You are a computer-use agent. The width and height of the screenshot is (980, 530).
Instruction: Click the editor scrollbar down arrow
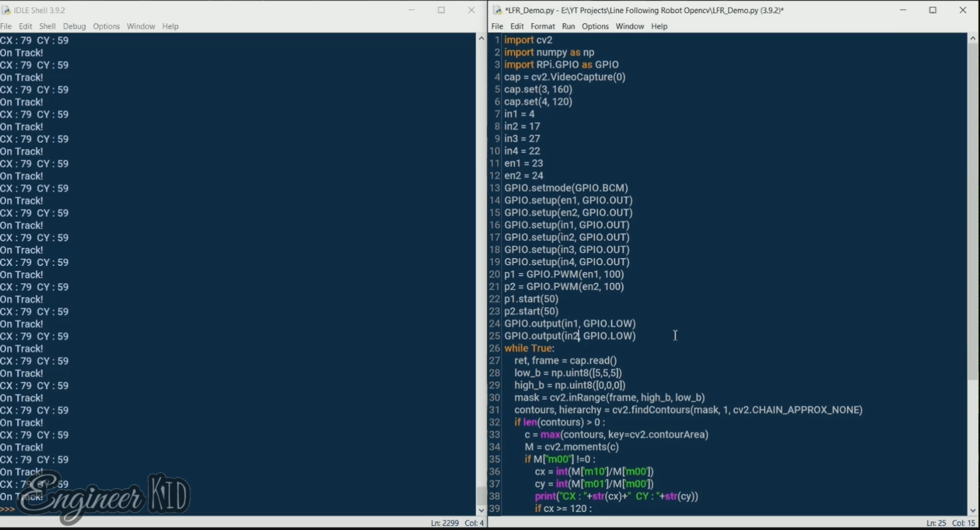(x=973, y=511)
